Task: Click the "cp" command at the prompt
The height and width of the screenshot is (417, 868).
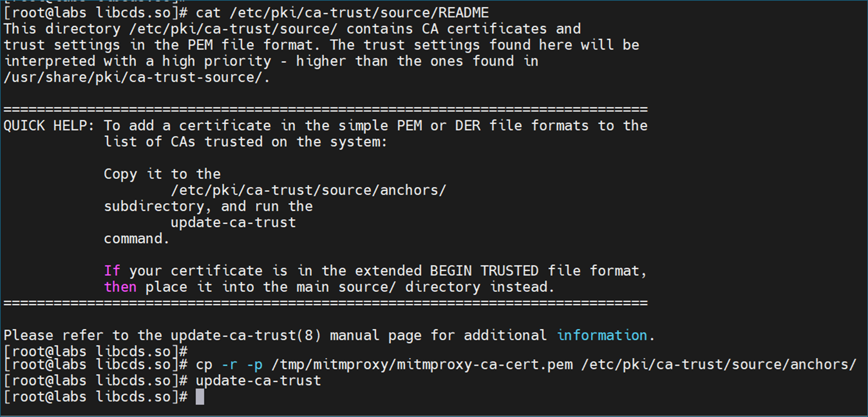Action: (204, 365)
